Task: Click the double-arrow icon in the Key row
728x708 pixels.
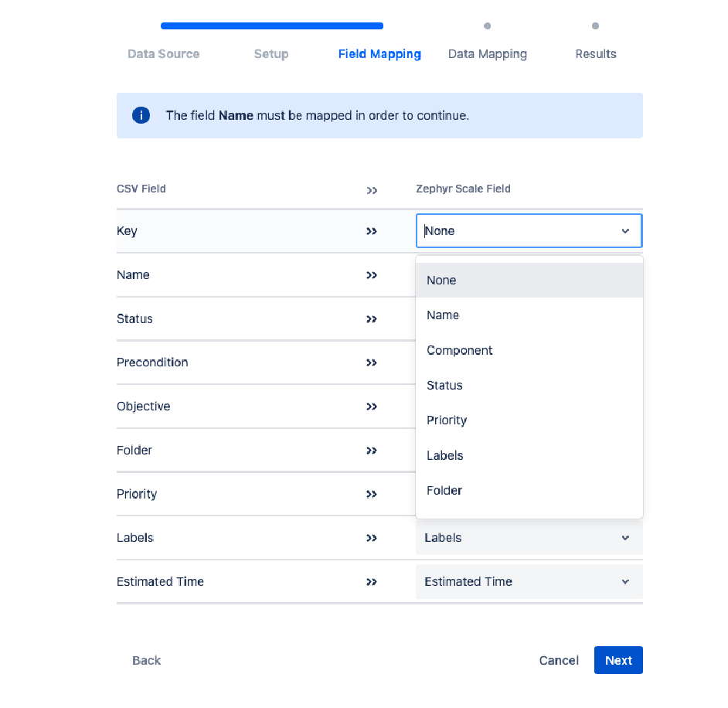Action: (372, 231)
